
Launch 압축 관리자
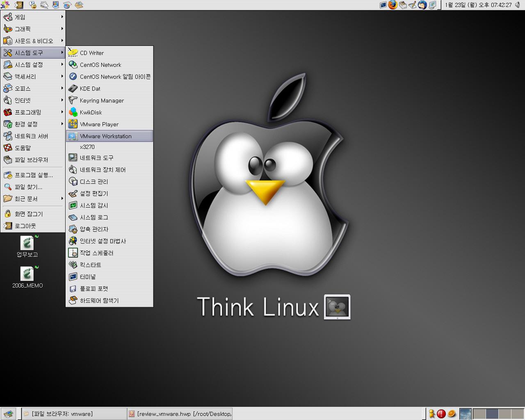click(x=110, y=229)
